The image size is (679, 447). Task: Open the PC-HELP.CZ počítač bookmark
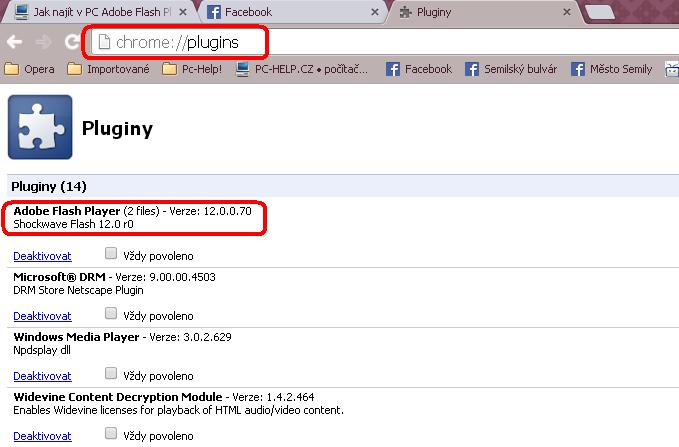click(302, 69)
